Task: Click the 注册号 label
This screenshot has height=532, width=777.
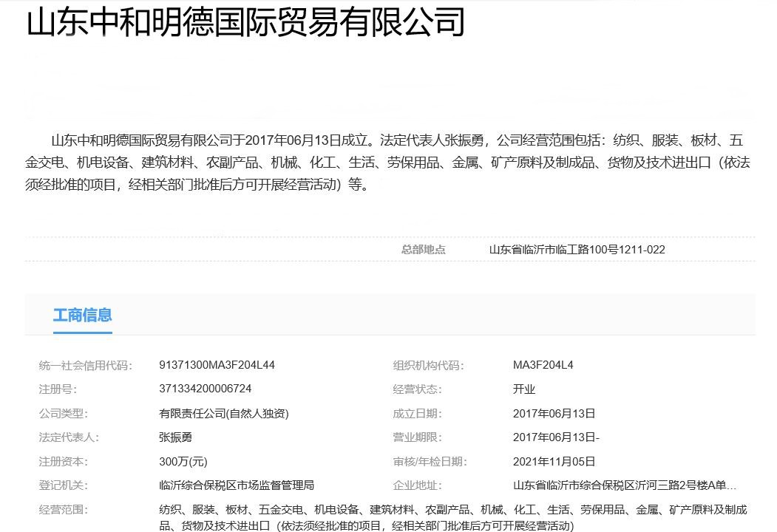Action: [58, 389]
